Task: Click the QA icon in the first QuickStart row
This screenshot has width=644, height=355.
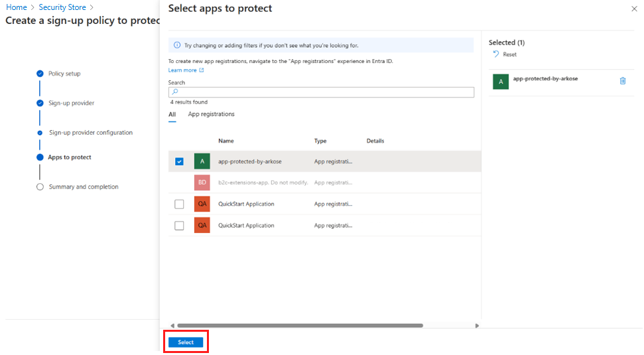Action: click(x=202, y=204)
